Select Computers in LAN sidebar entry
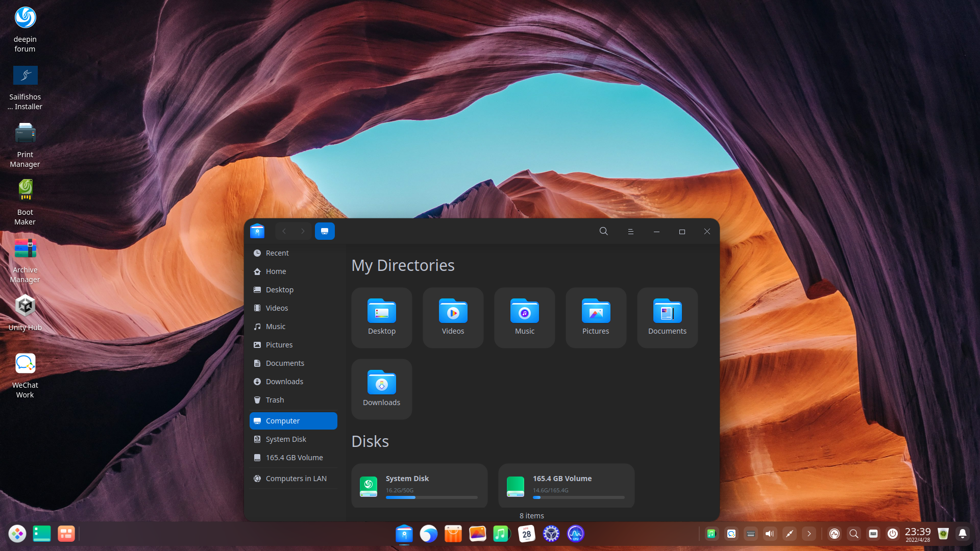980x551 pixels. pos(296,479)
